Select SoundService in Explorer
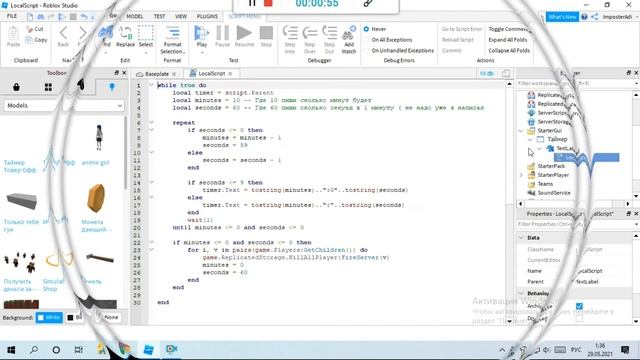The height and width of the screenshot is (360, 640). click(550, 193)
